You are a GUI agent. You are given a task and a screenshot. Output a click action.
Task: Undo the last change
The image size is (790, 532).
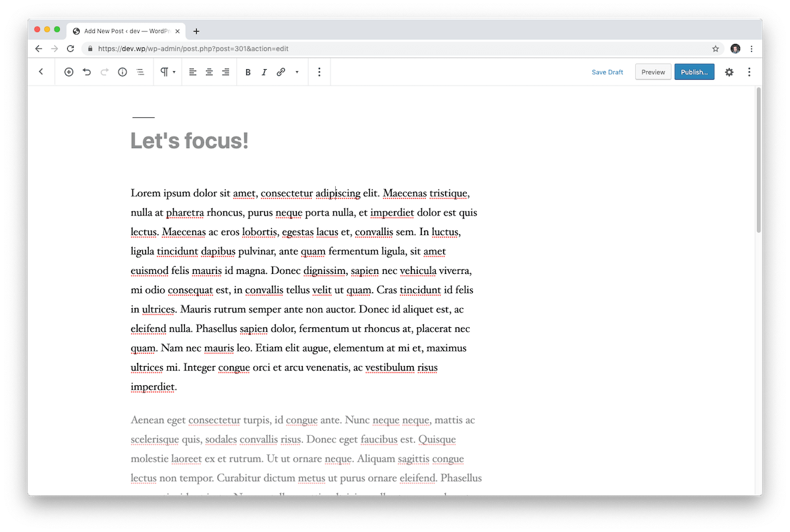86,72
